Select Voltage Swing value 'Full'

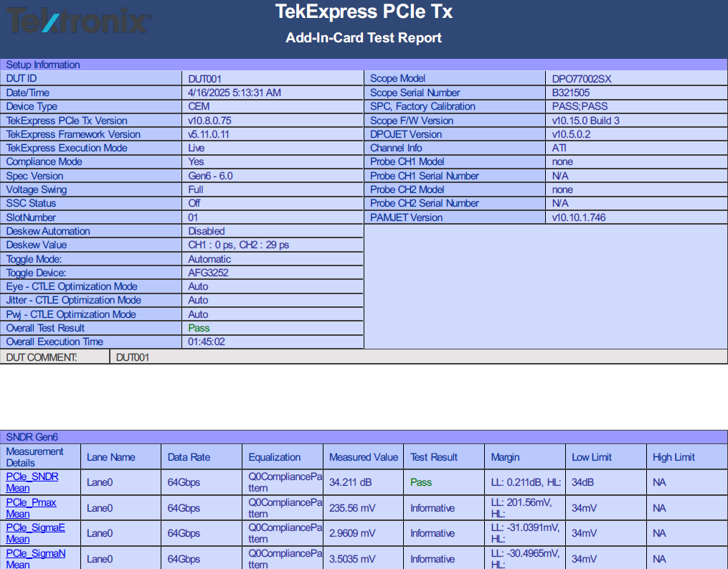pos(196,189)
